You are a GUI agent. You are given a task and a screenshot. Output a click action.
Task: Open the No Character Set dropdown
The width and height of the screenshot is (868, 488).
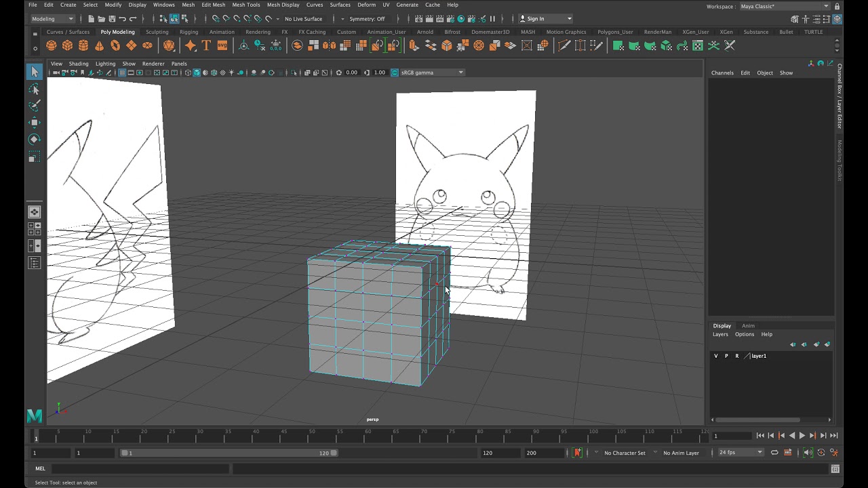click(625, 453)
